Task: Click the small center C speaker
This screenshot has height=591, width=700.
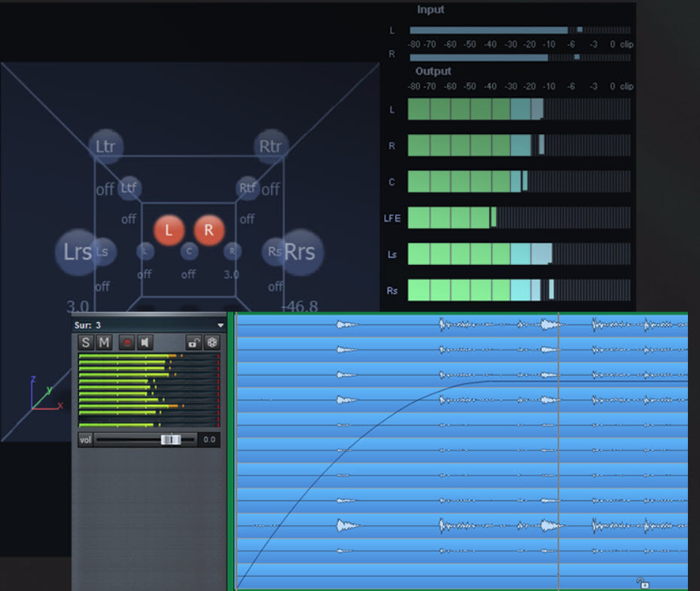Action: (189, 251)
